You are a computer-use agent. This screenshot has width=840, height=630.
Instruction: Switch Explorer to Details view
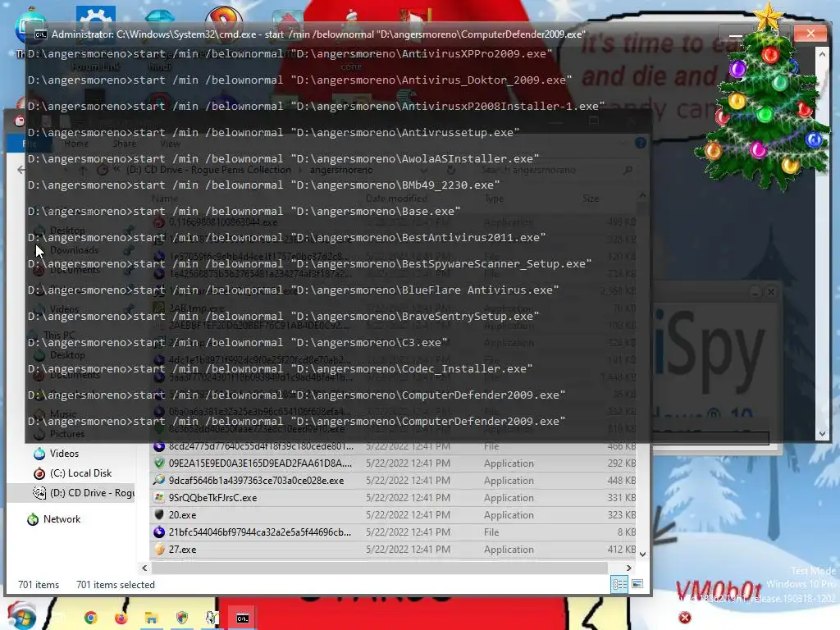coord(620,584)
